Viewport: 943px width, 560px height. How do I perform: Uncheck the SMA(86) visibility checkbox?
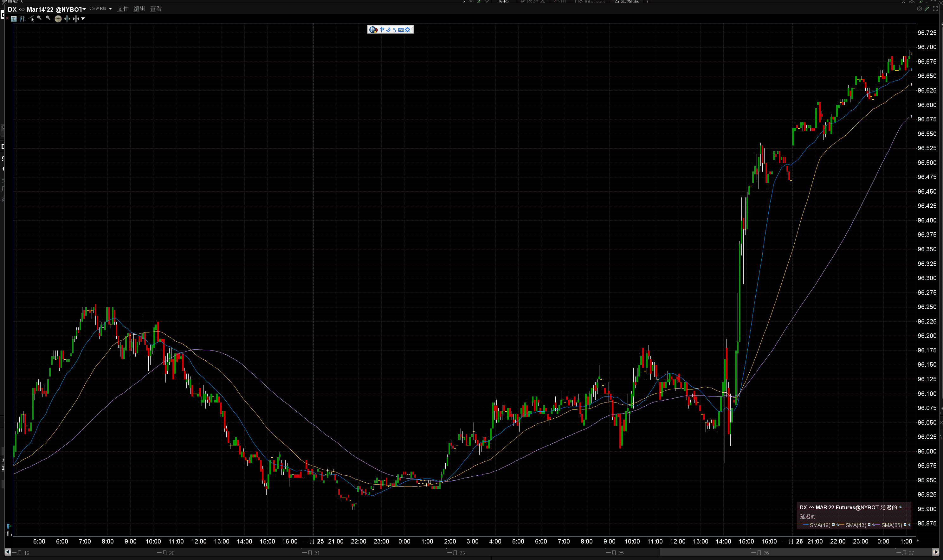tap(905, 525)
